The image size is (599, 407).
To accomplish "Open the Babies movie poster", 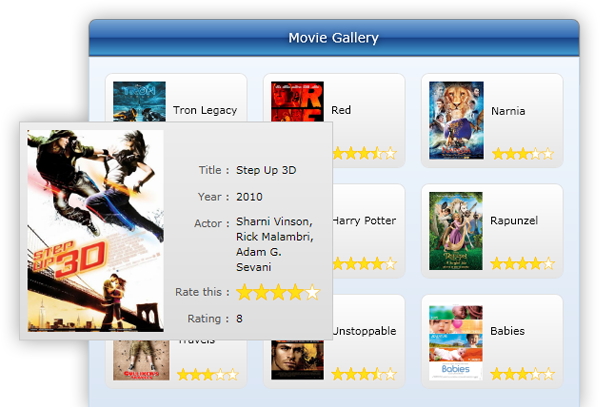I will click(x=456, y=342).
